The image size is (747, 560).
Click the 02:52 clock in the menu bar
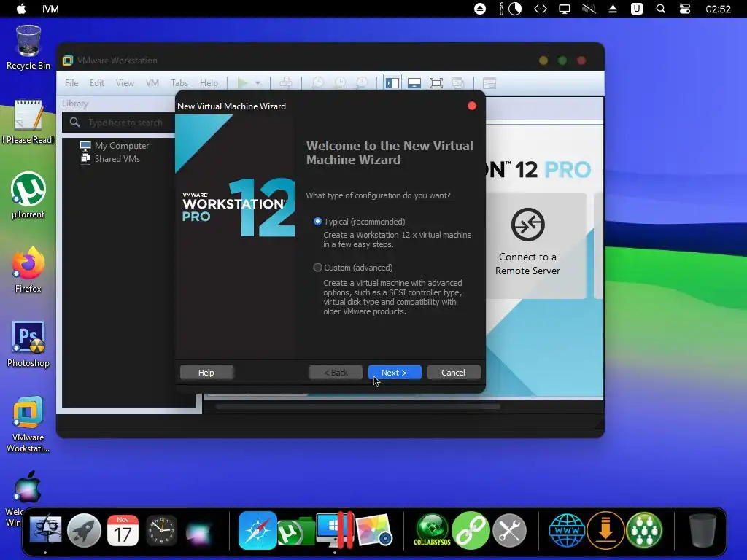[x=718, y=9]
